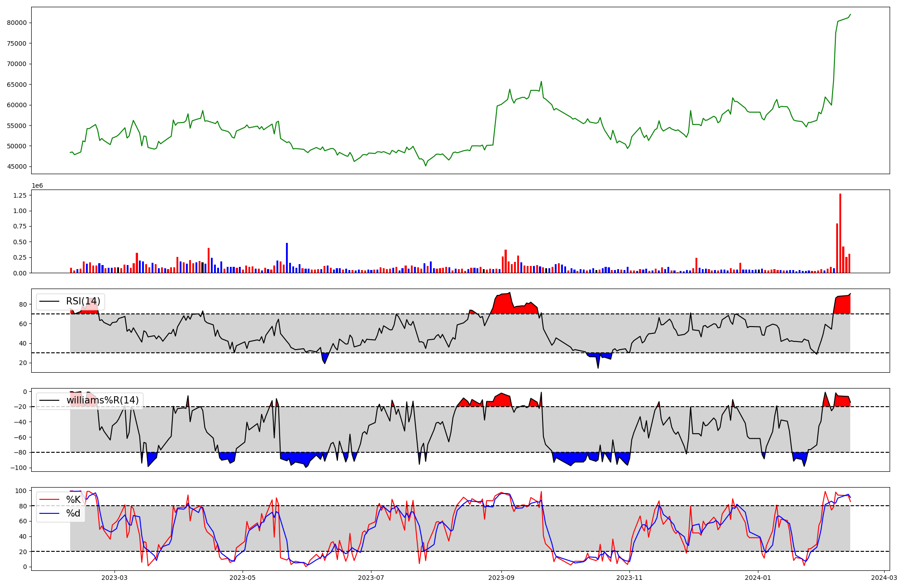Viewport: 905px width, 588px height.
Task: Click the tallest red volume bar
Action: coord(840,233)
